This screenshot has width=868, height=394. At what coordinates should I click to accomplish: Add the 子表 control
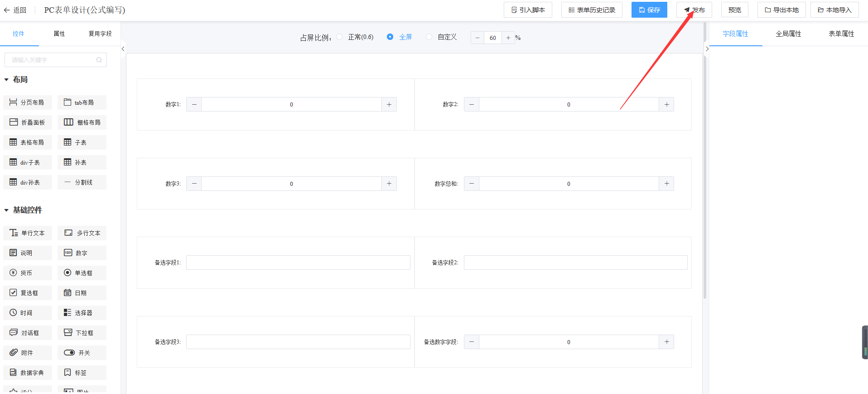point(82,142)
